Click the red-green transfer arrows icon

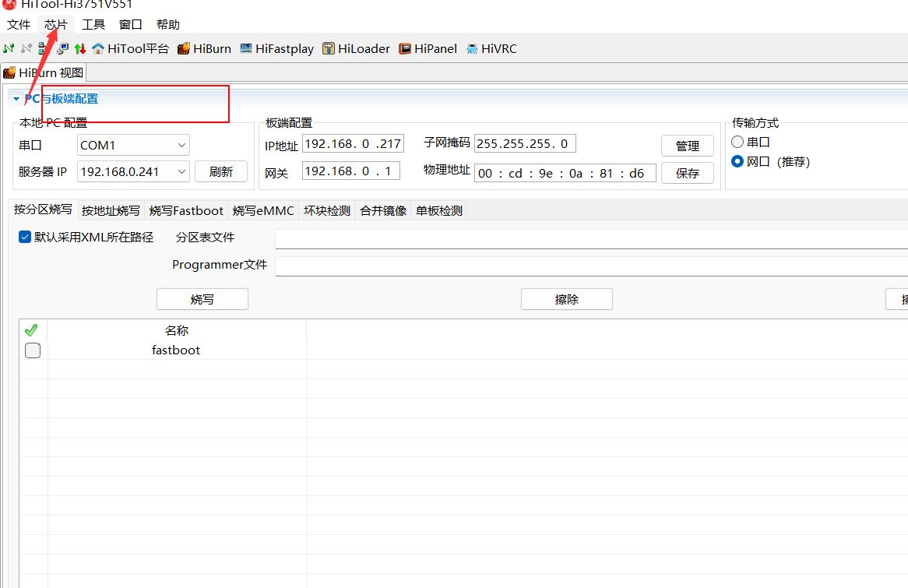coord(80,48)
